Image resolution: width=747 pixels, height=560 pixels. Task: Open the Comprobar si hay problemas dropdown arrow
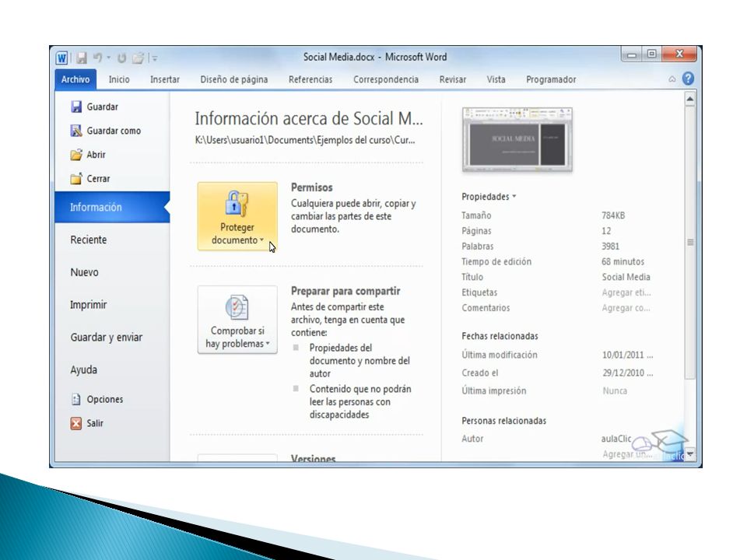pyautogui.click(x=268, y=343)
